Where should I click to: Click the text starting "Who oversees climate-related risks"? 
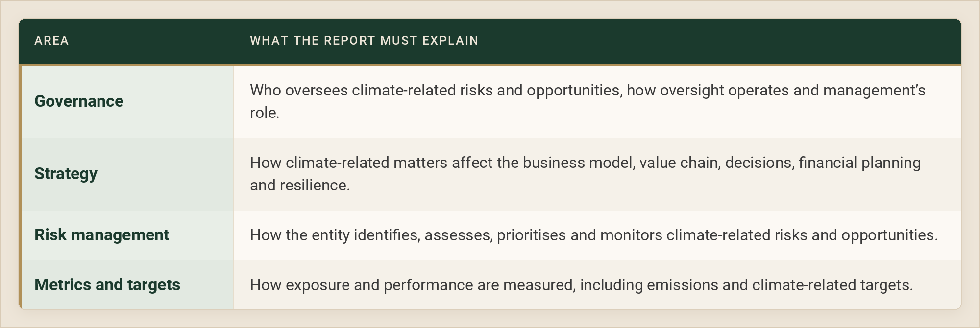tap(588, 101)
